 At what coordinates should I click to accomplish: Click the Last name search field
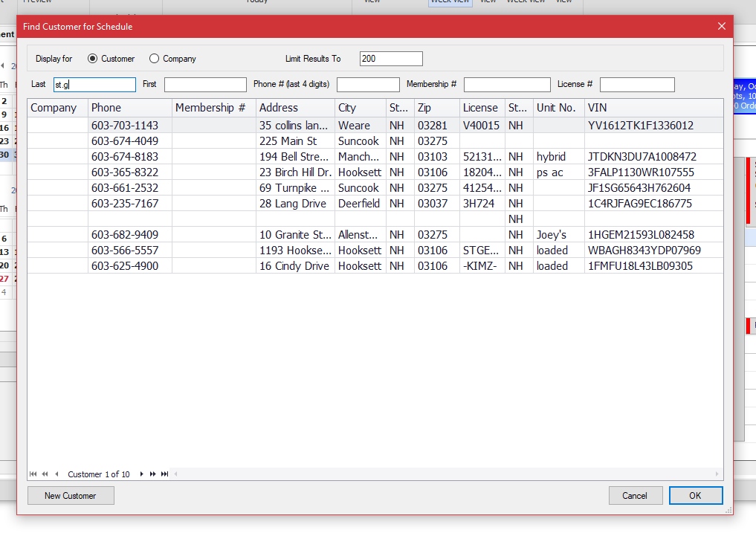(x=94, y=84)
